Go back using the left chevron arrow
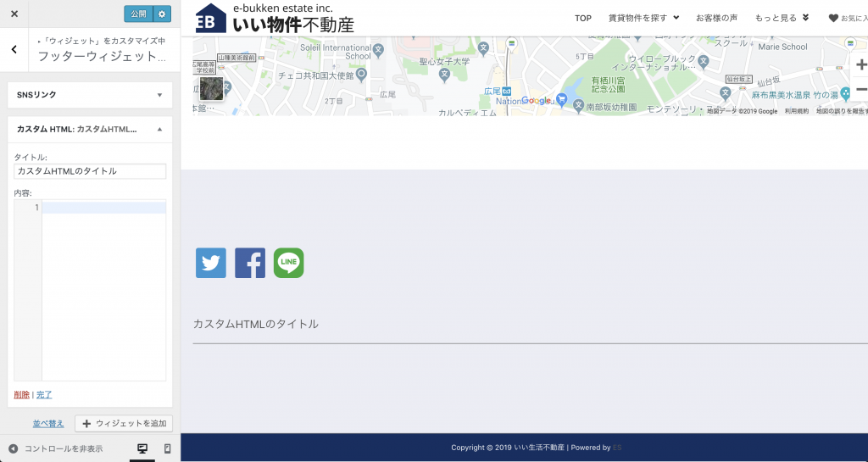Image resolution: width=868 pixels, height=462 pixels. click(x=14, y=49)
